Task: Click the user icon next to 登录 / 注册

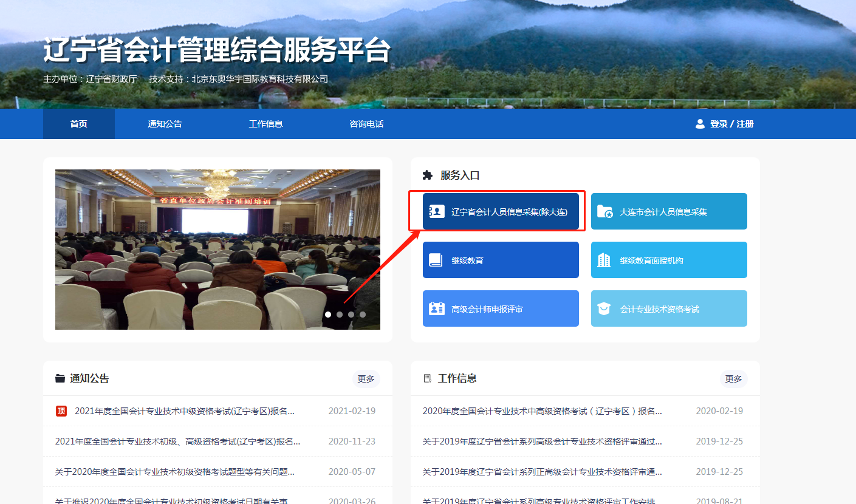Action: (x=700, y=124)
